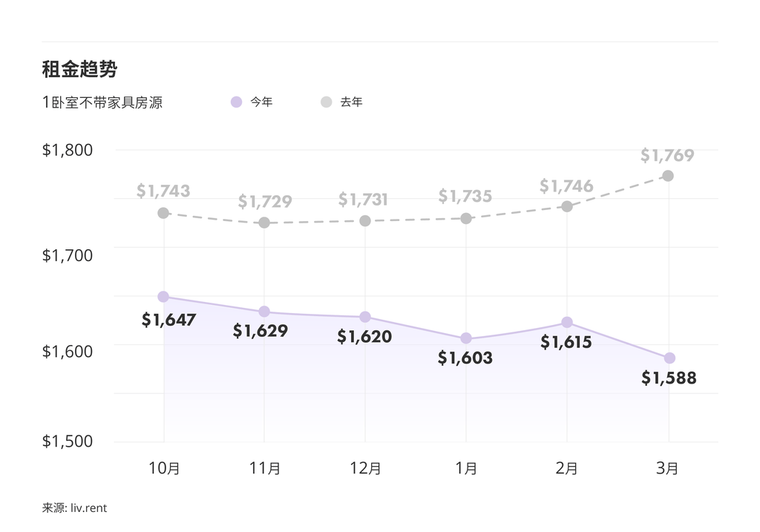Viewport: 760px width, 532px height.
Task: Select this year's 3月 data point
Action: [x=669, y=358]
